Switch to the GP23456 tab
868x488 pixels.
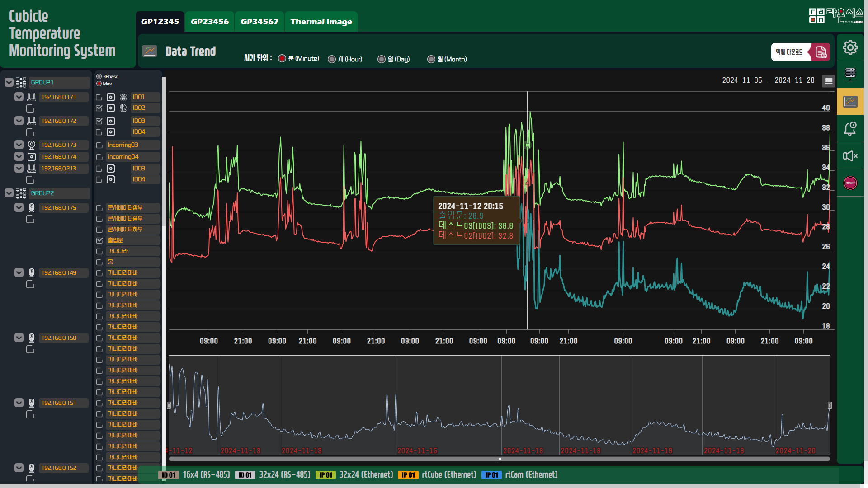point(210,22)
